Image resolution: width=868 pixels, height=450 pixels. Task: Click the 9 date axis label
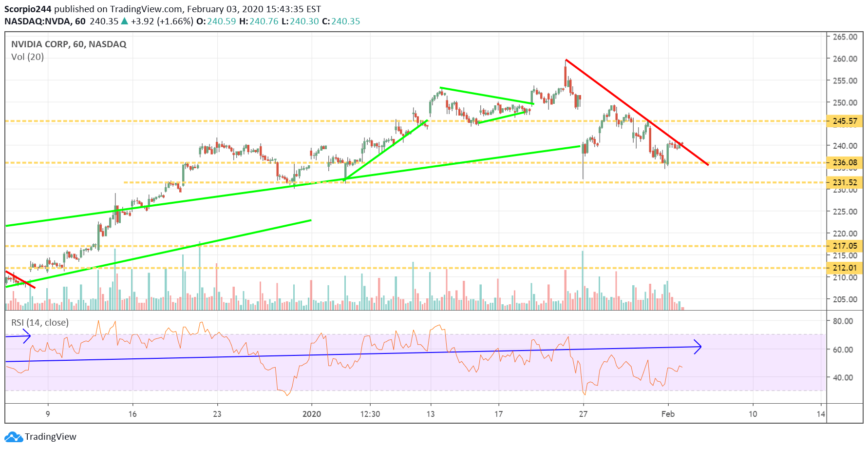tap(48, 414)
